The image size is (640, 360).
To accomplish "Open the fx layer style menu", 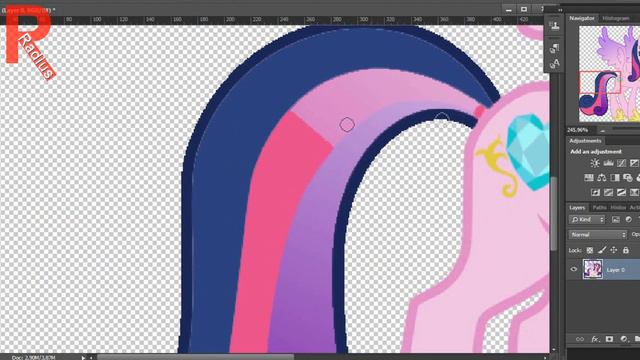I will tap(595, 339).
